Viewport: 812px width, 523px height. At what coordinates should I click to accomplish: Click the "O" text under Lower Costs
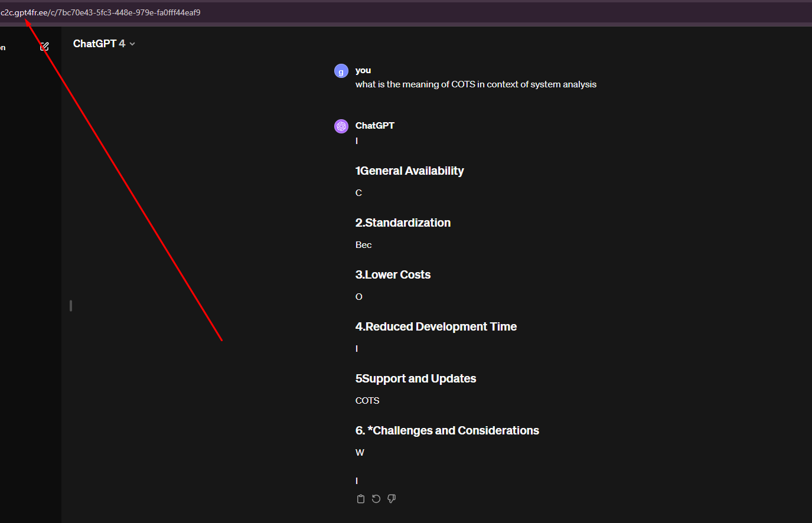point(358,297)
